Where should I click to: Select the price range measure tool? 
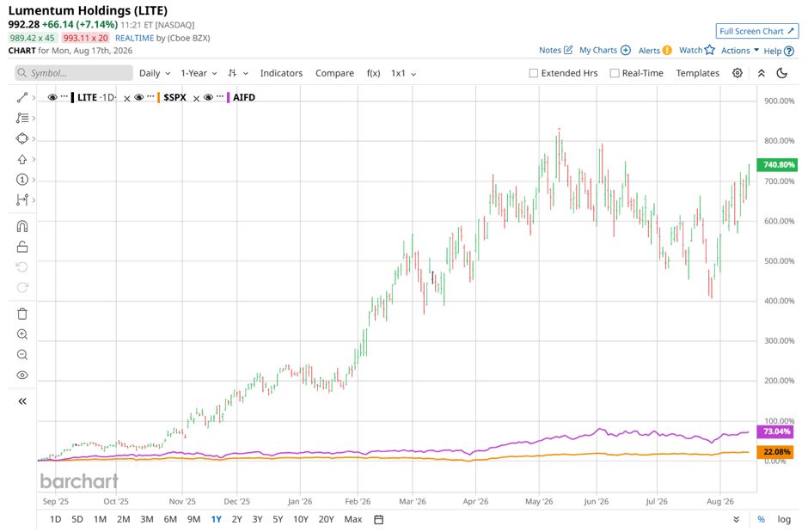[22, 199]
